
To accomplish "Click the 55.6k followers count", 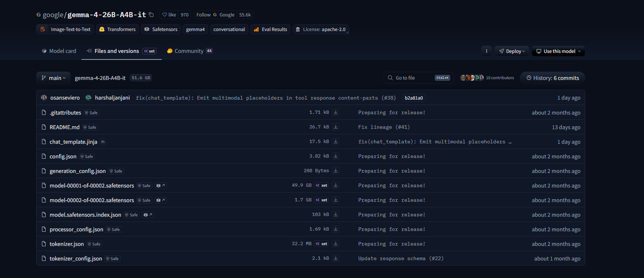I will click(x=245, y=15).
